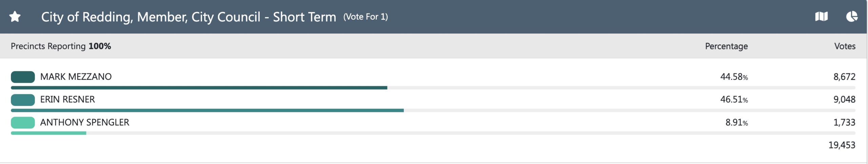Click the Percentage column header
This screenshot has width=868, height=164.
click(x=726, y=46)
